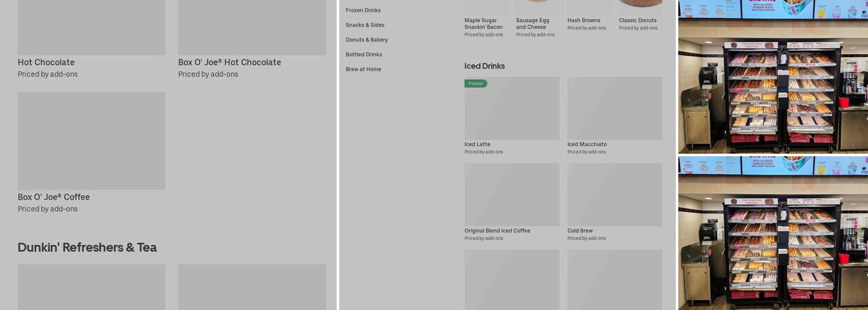Viewport: 868px width, 310px height.
Task: Click Maple Sugar Snackin' Bacon label
Action: (484, 24)
